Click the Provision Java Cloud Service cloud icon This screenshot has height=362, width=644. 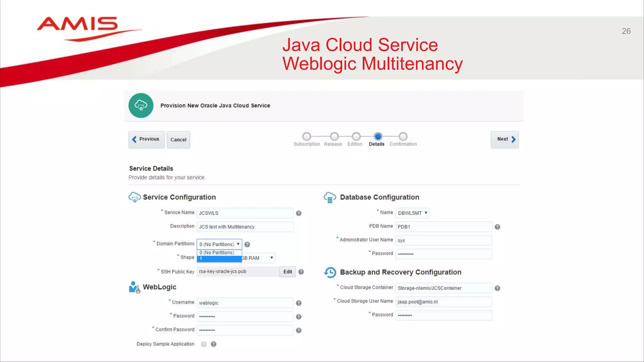141,106
